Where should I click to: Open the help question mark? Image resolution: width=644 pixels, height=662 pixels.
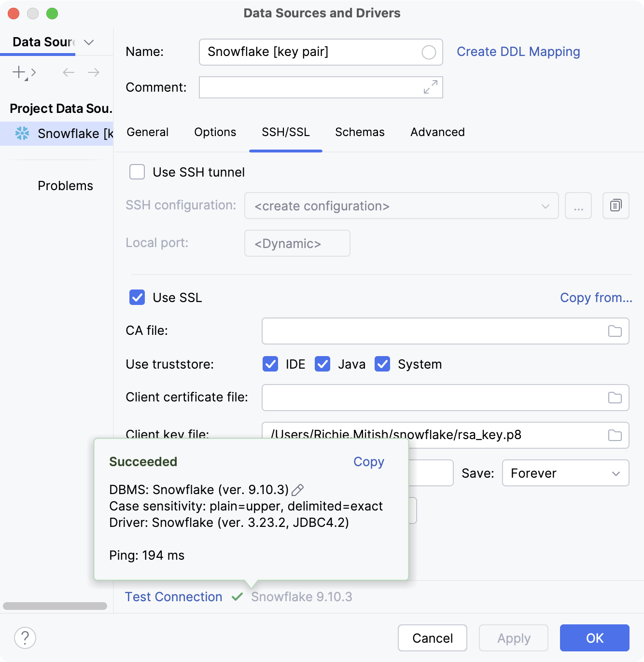point(25,638)
